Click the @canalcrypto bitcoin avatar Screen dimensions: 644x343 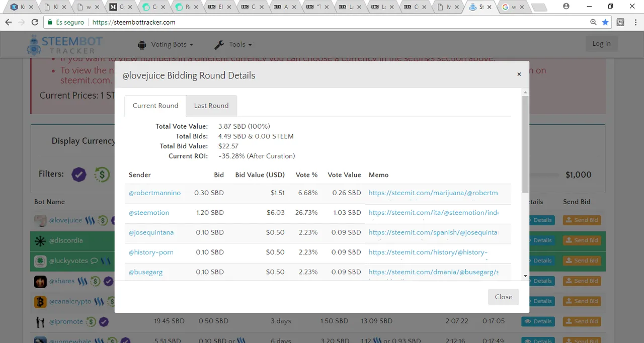(x=40, y=301)
